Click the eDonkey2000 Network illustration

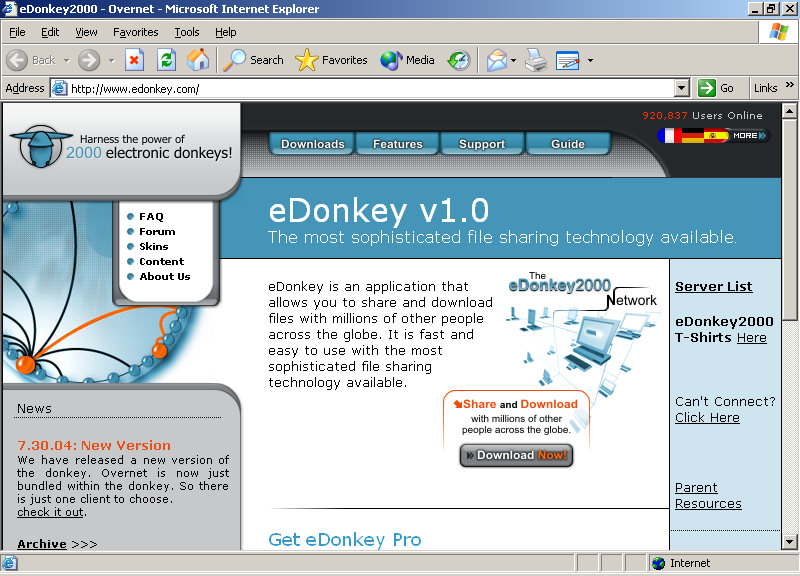tap(582, 334)
